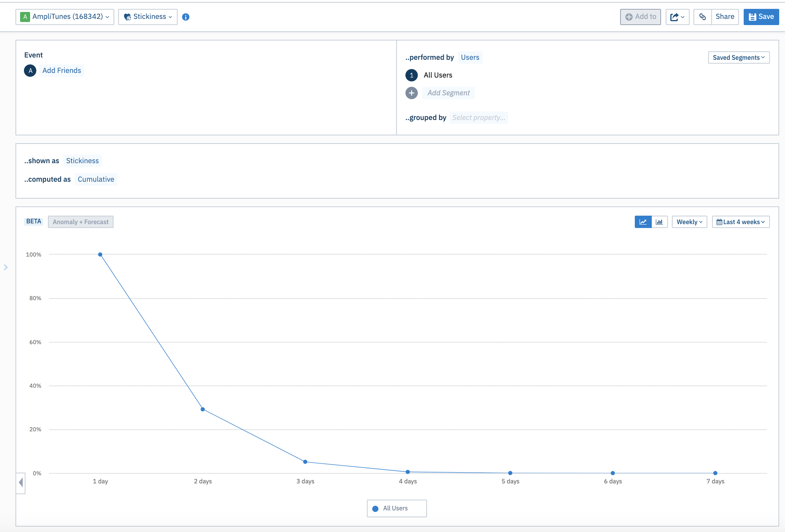Open the Stickiness chart type dropdown
The image size is (785, 532).
tap(148, 17)
